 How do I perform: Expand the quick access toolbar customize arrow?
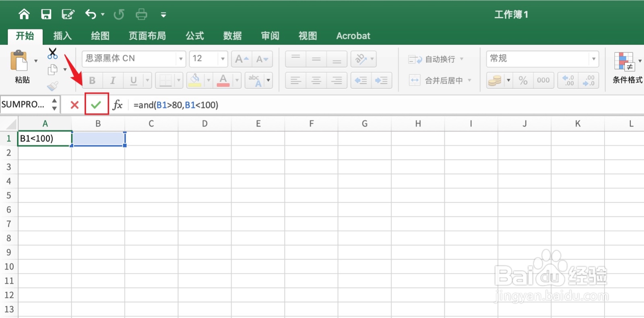point(163,15)
